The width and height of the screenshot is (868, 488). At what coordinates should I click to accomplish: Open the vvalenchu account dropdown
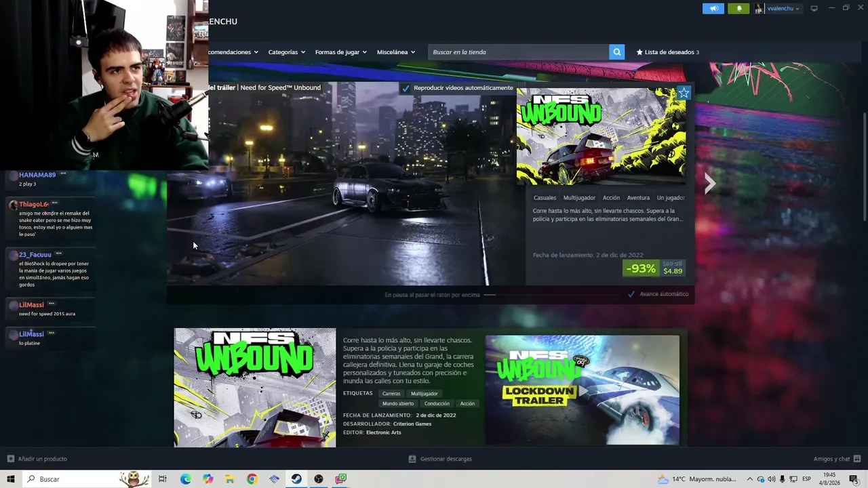click(x=783, y=9)
